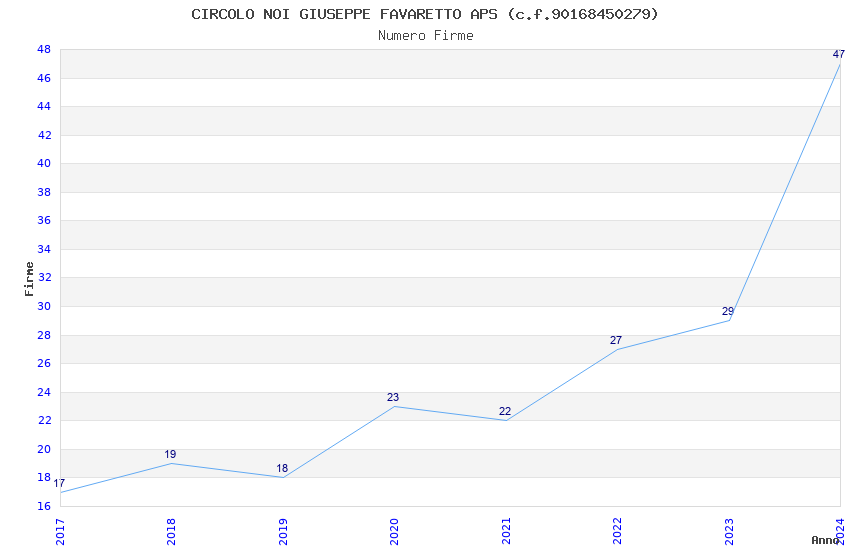Select the data label 47 for 2024
This screenshot has width=850, height=550.
839,54
